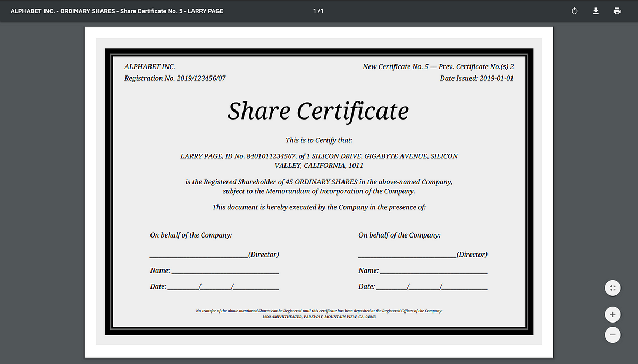The image size is (638, 364).
Task: Click the 45 ORDINARY SHARES sentence
Action: click(319, 182)
